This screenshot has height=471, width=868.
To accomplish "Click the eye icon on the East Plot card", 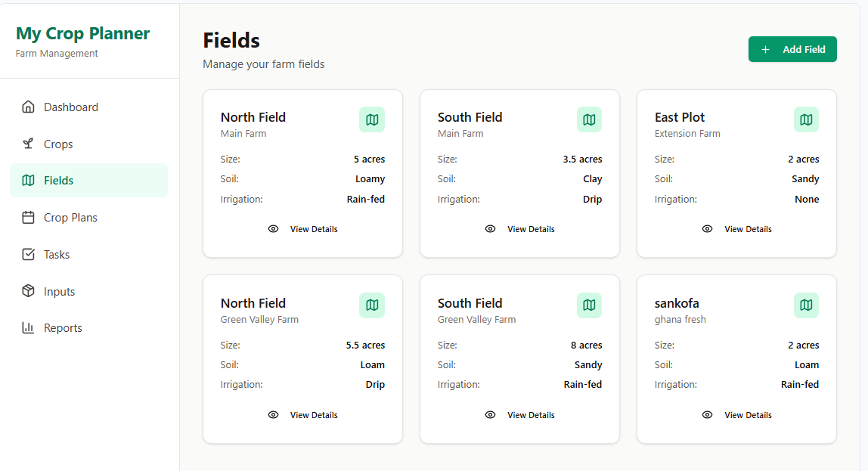I will pos(708,229).
